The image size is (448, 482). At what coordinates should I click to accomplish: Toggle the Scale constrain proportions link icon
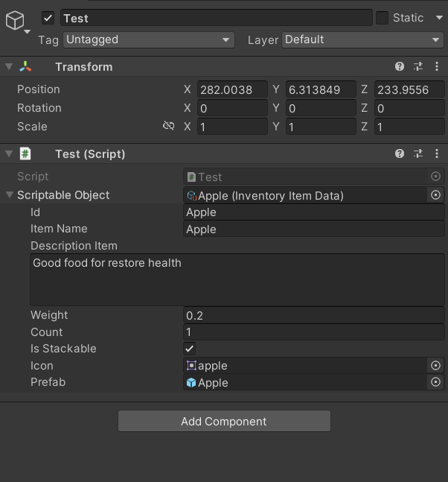coord(169,126)
